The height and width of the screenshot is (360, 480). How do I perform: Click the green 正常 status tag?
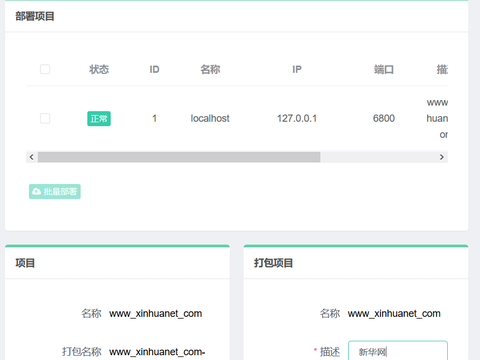(99, 119)
